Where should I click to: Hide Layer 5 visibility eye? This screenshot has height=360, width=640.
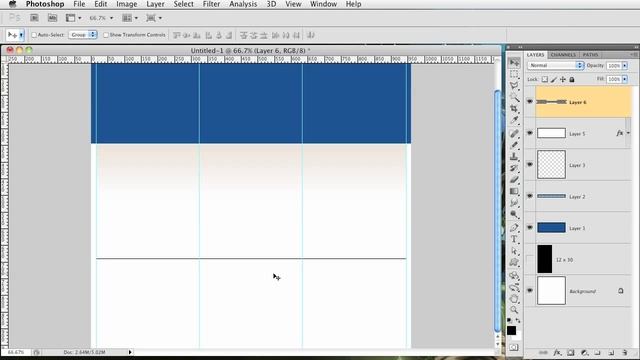pos(530,133)
